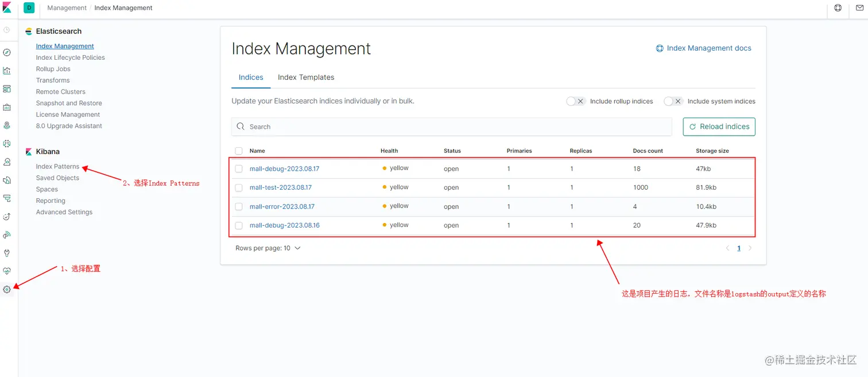868x377 pixels.
Task: Open index mall-error-2023.08.17 link
Action: coord(282,206)
